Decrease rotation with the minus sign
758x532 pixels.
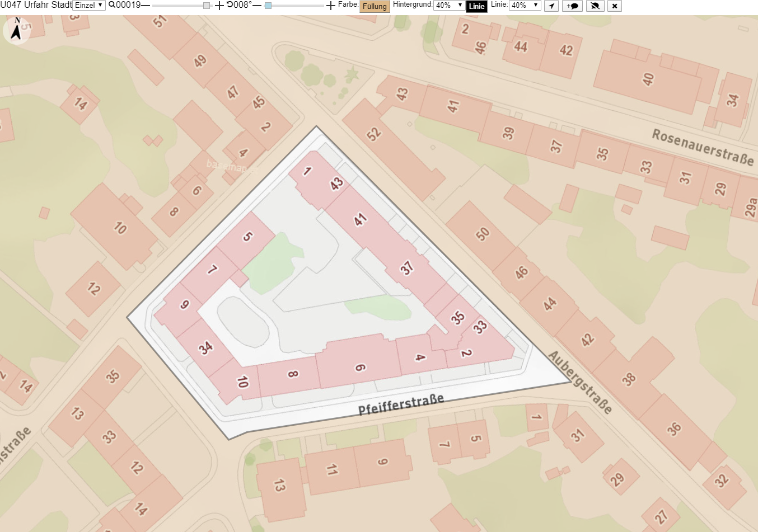click(257, 6)
